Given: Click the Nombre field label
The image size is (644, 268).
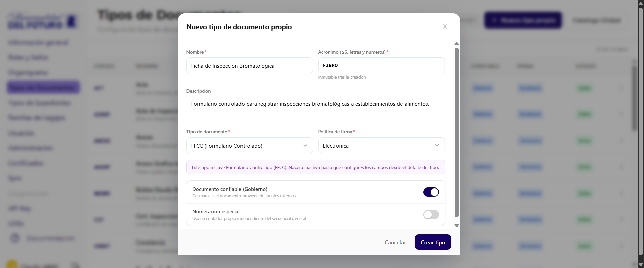Looking at the screenshot, I should (195, 52).
